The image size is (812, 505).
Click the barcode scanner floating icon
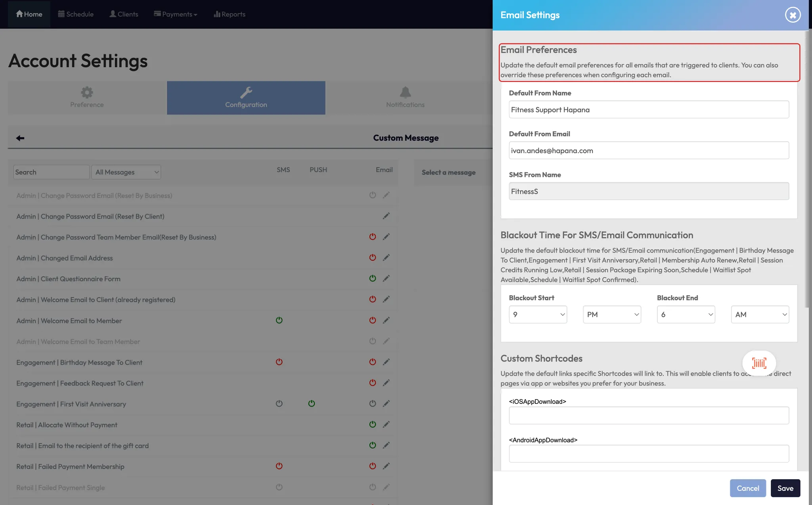(759, 363)
